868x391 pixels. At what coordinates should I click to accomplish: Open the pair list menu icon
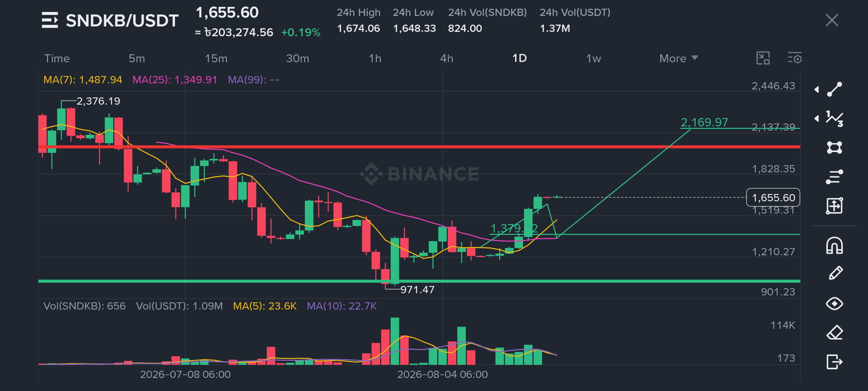[x=50, y=20]
